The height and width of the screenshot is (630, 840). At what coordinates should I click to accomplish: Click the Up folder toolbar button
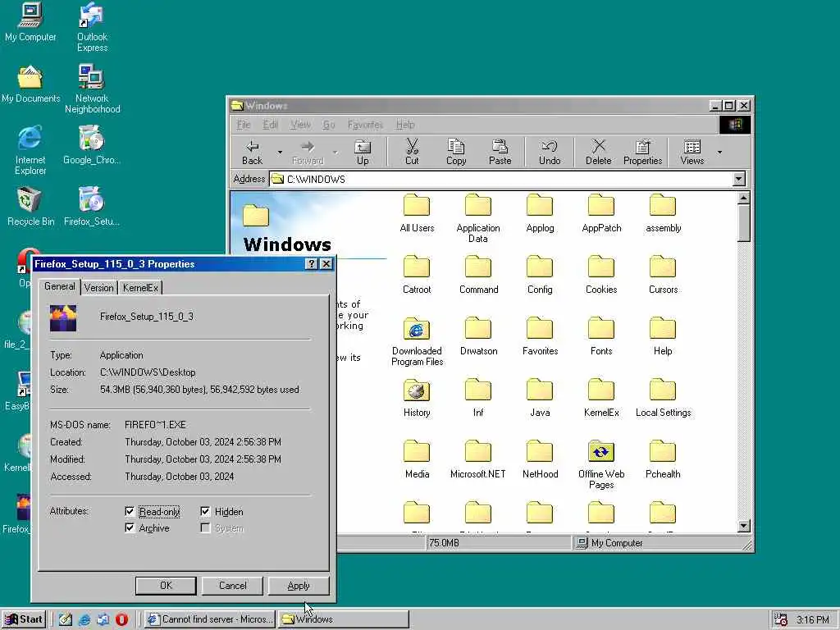pyautogui.click(x=363, y=152)
